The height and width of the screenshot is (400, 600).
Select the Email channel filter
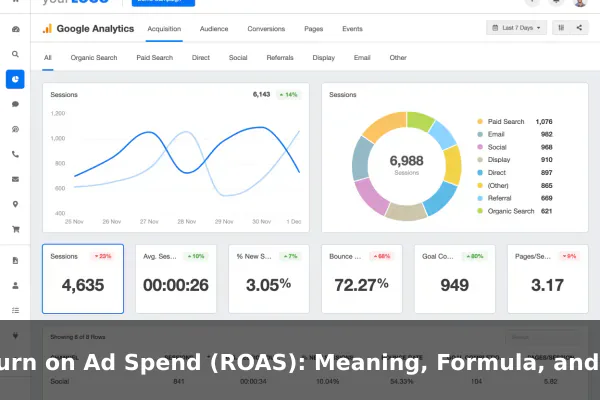tap(362, 57)
